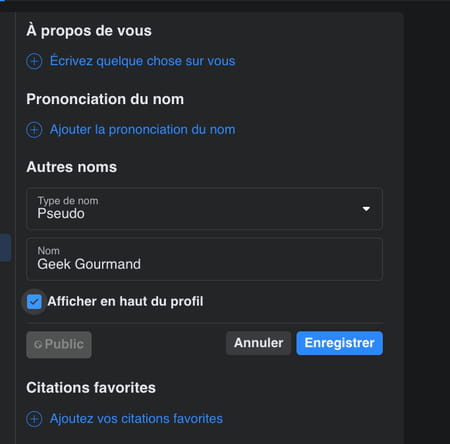Open the Type de nom dropdown arrow

tap(366, 209)
